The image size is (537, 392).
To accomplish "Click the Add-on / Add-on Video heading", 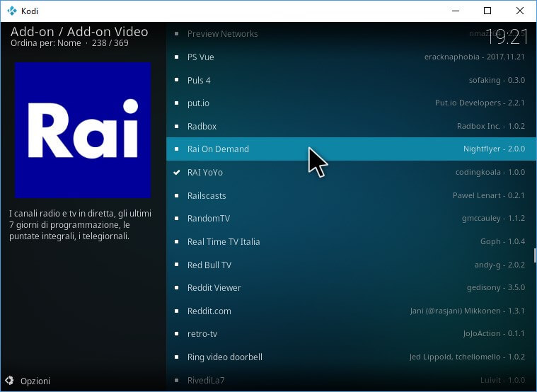I will coord(79,32).
